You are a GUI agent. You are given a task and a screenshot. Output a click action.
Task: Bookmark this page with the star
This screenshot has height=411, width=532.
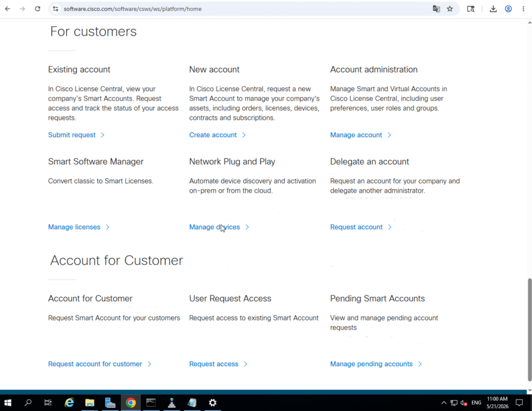coord(450,9)
